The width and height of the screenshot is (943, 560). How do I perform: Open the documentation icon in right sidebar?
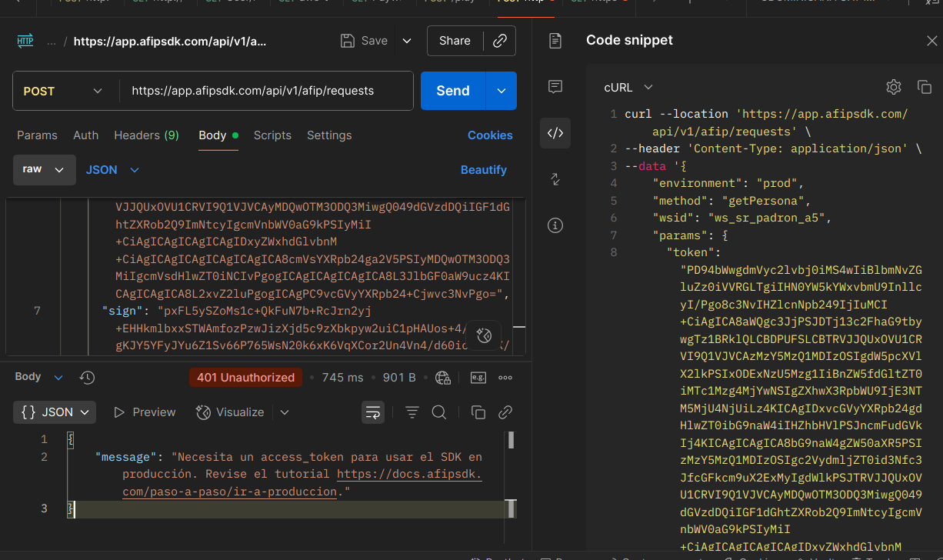[x=555, y=41]
